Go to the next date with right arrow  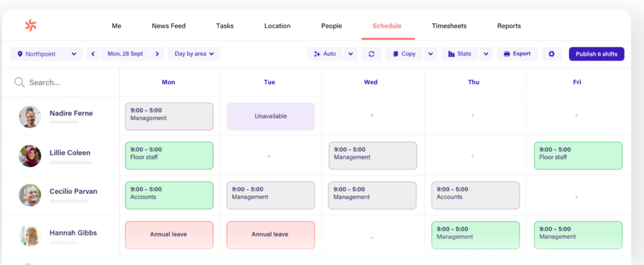(x=157, y=54)
